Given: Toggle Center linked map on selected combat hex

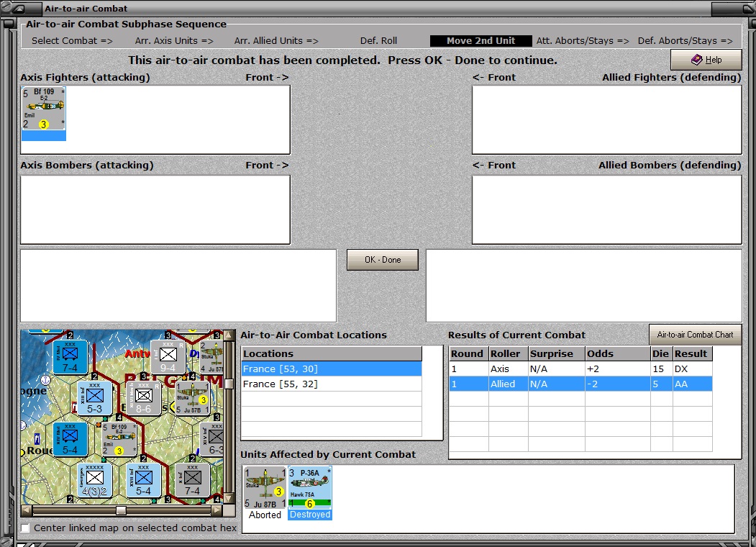Looking at the screenshot, I should click(25, 528).
